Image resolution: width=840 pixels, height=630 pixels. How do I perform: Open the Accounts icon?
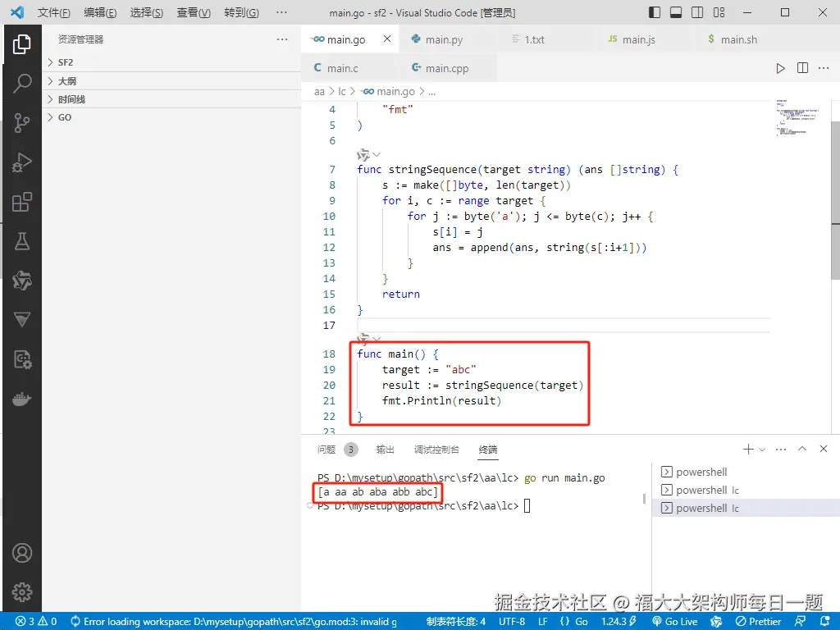coord(22,553)
